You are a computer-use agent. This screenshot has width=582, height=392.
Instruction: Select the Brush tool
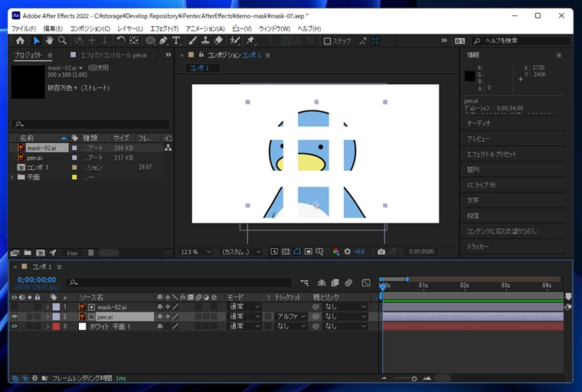click(193, 41)
